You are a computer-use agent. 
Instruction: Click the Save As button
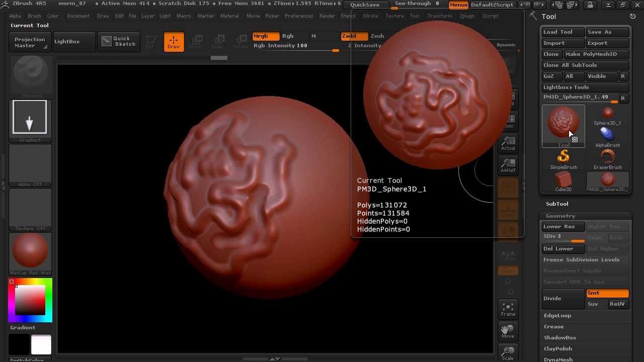click(608, 32)
